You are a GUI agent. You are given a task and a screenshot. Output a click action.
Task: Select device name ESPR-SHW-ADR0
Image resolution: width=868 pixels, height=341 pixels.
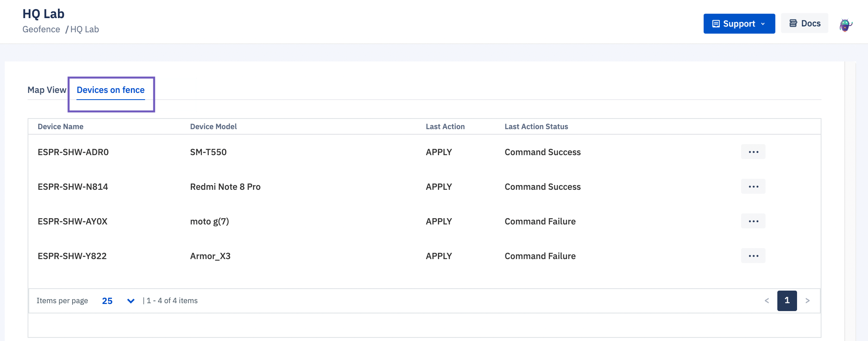point(73,152)
